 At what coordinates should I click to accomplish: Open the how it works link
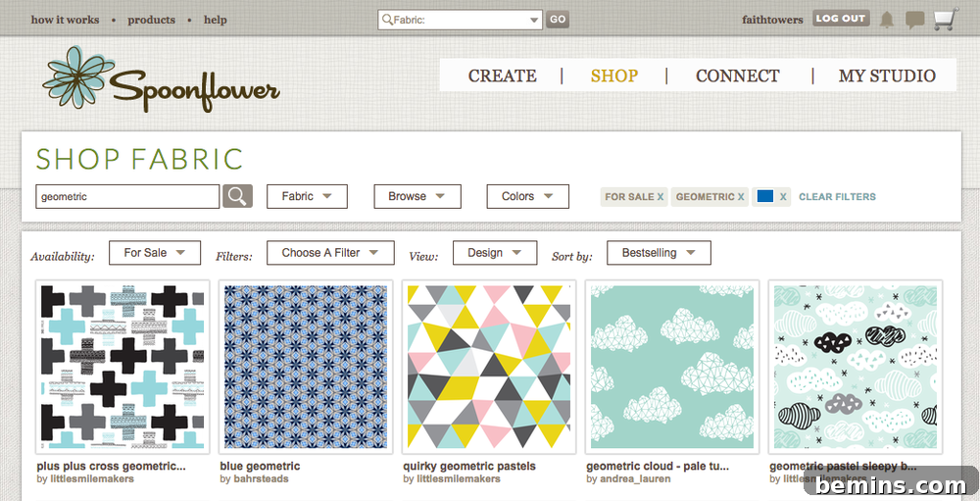(65, 20)
